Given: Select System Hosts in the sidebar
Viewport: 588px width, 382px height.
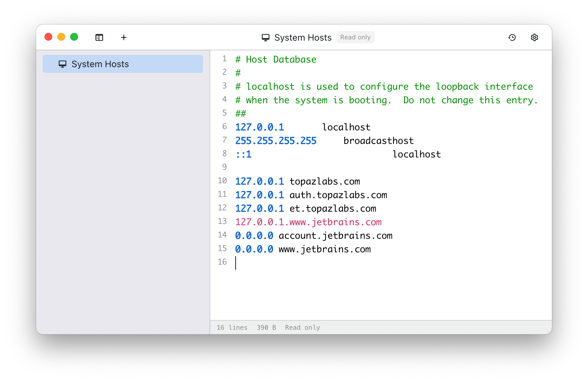Looking at the screenshot, I should tap(100, 64).
